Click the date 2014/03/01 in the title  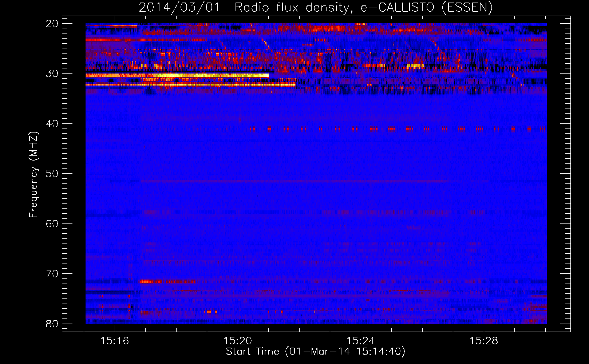179,7
